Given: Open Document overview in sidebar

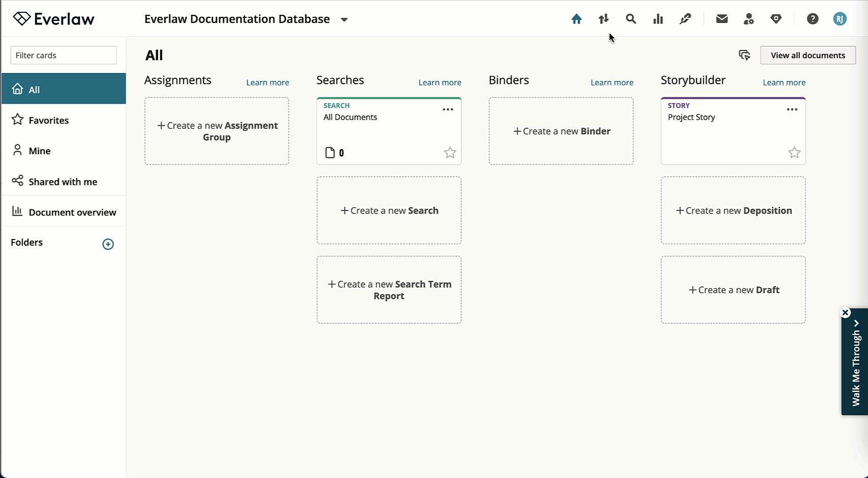Looking at the screenshot, I should [64, 211].
